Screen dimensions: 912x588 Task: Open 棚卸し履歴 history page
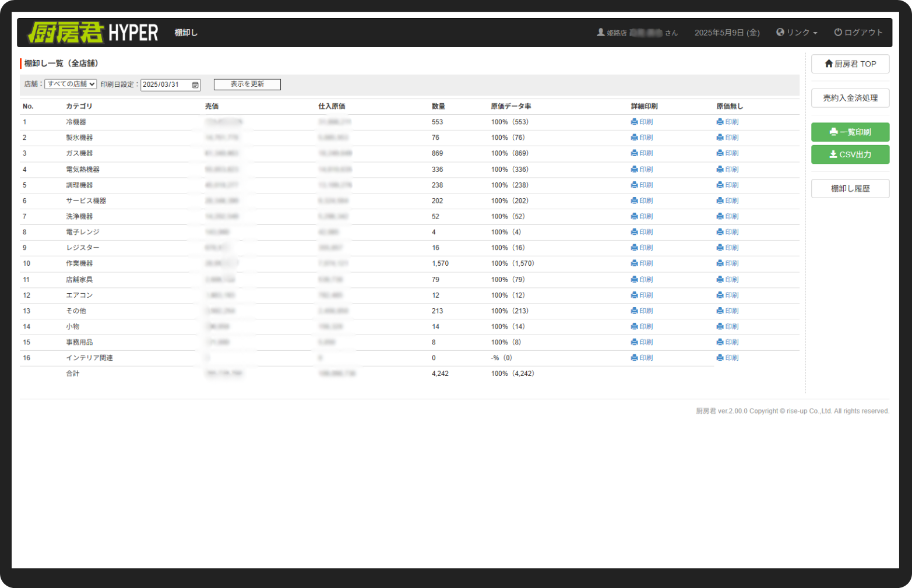(850, 189)
